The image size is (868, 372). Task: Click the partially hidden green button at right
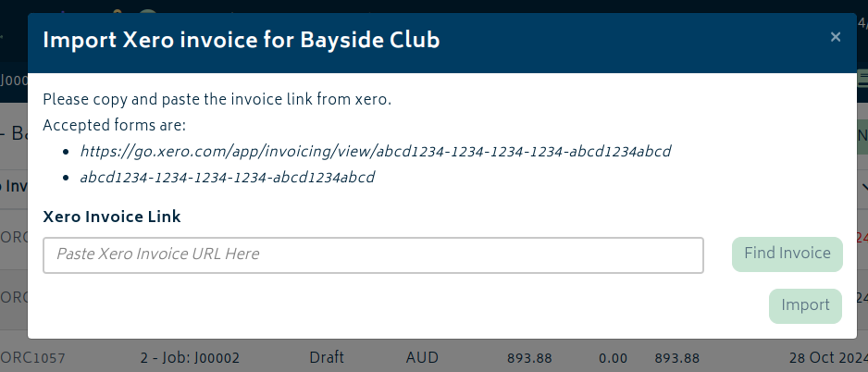point(862,136)
